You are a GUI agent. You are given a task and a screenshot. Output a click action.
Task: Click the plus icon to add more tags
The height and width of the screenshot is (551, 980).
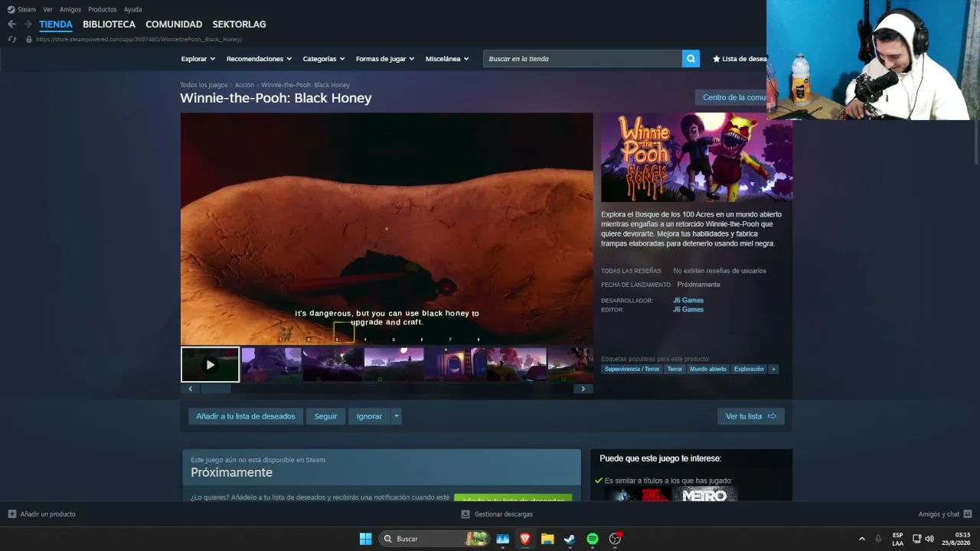pos(773,369)
